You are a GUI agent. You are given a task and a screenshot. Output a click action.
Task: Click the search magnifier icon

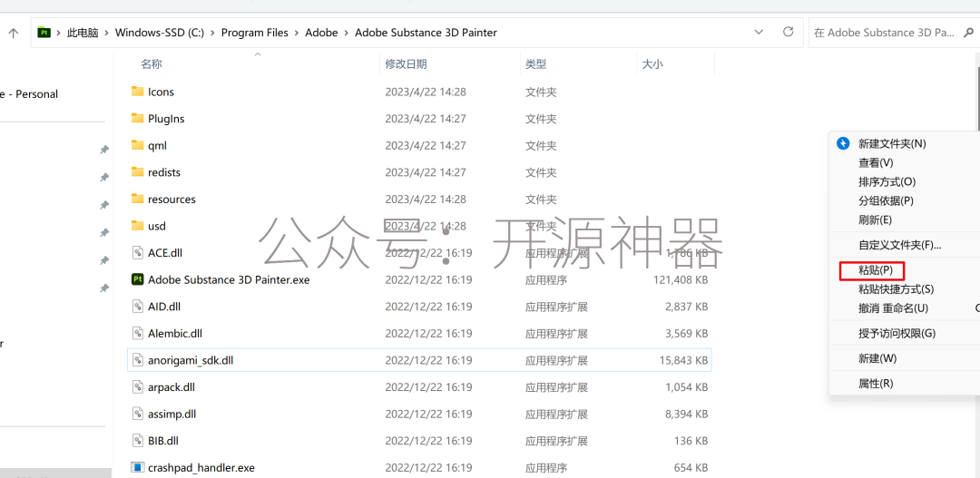tap(967, 34)
